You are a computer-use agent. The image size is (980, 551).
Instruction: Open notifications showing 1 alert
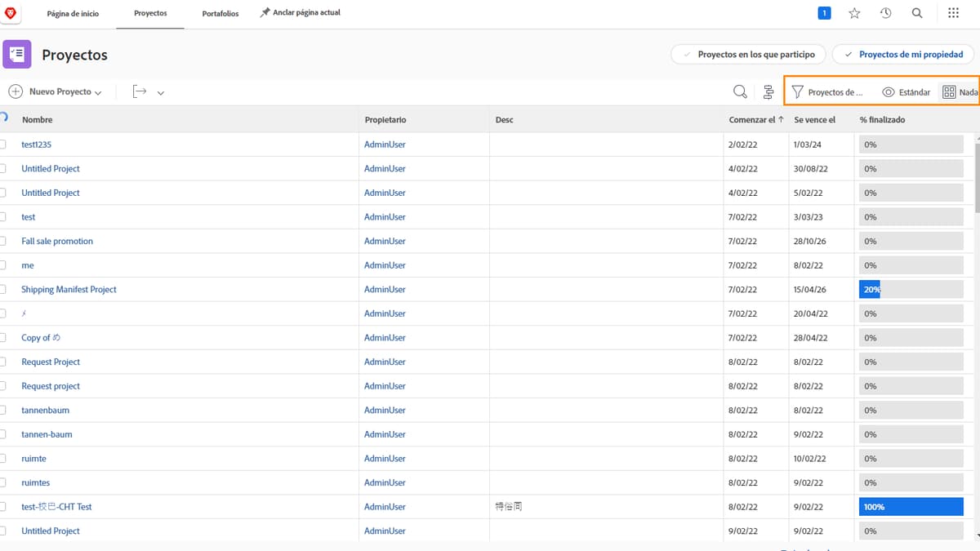click(824, 12)
